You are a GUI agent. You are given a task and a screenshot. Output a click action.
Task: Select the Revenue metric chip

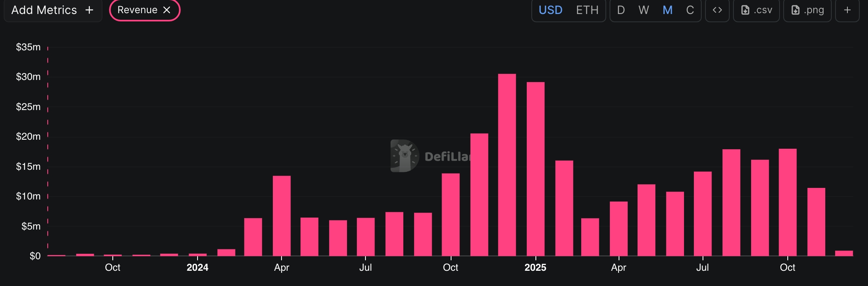(x=137, y=9)
